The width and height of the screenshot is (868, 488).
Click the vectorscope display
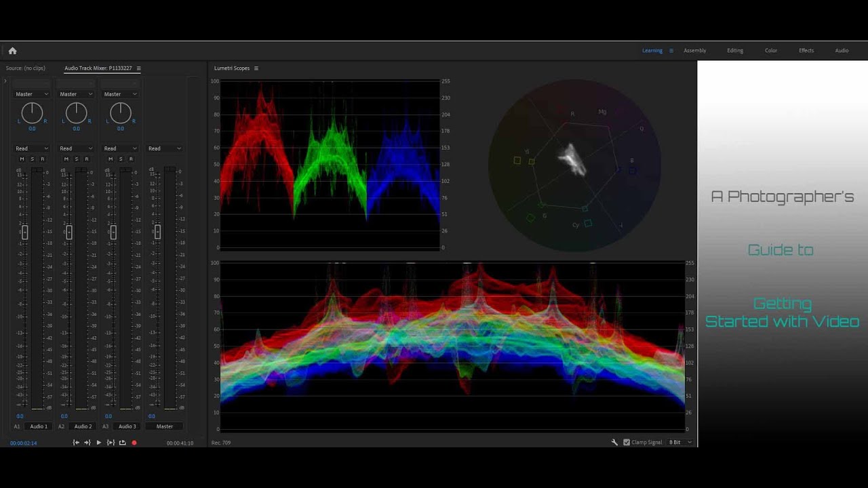coord(574,166)
